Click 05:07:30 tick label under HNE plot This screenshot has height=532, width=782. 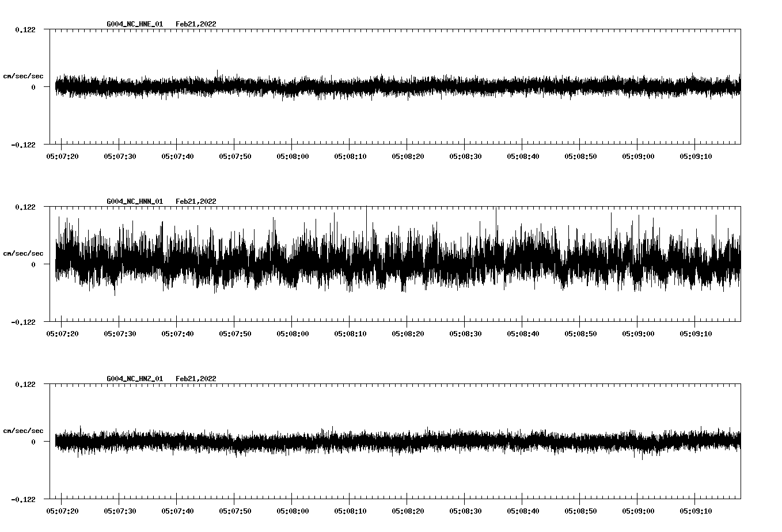[x=120, y=156]
